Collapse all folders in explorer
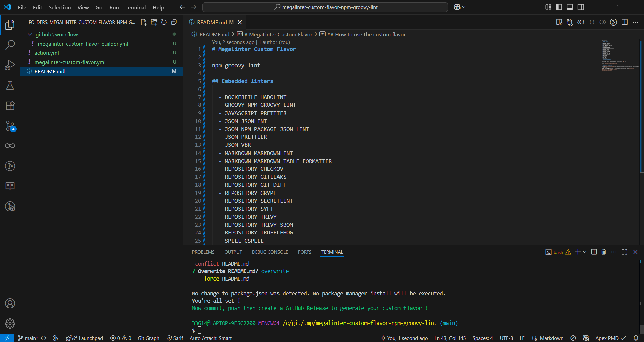The height and width of the screenshot is (342, 644). click(174, 22)
